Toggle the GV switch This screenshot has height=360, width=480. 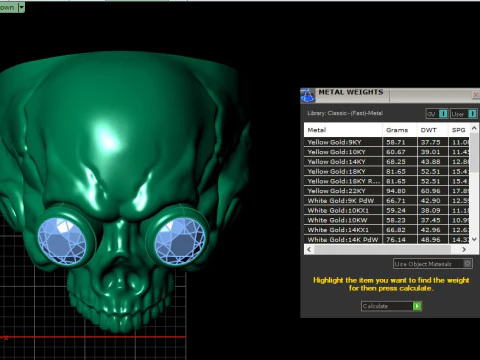pyautogui.click(x=437, y=114)
